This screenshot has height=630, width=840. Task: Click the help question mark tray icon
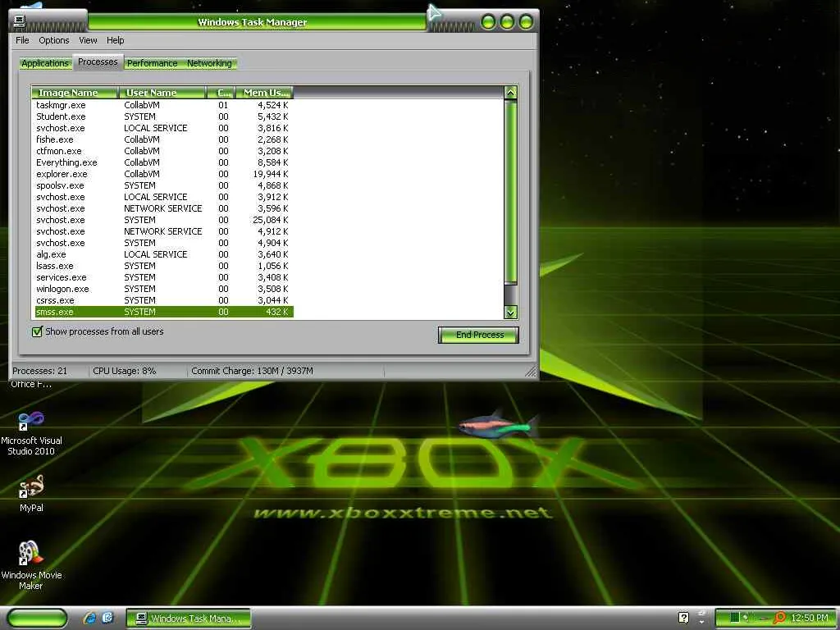683,618
